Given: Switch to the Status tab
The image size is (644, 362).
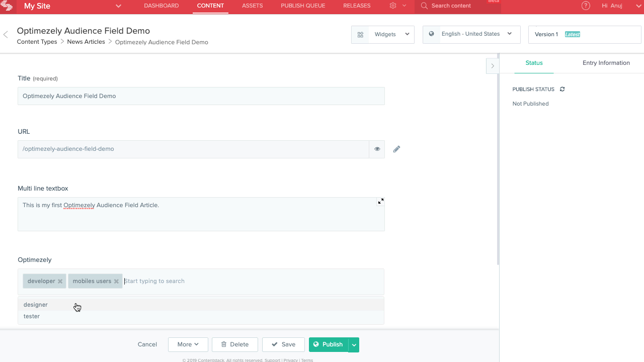Looking at the screenshot, I should click(x=534, y=63).
